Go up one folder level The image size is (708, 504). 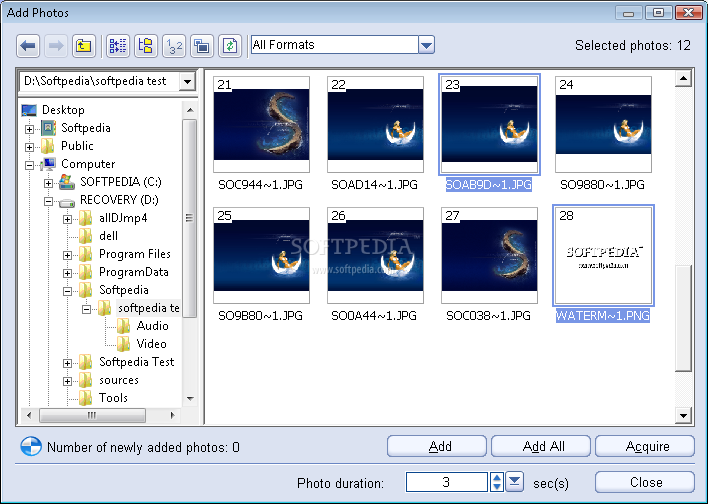pyautogui.click(x=84, y=46)
